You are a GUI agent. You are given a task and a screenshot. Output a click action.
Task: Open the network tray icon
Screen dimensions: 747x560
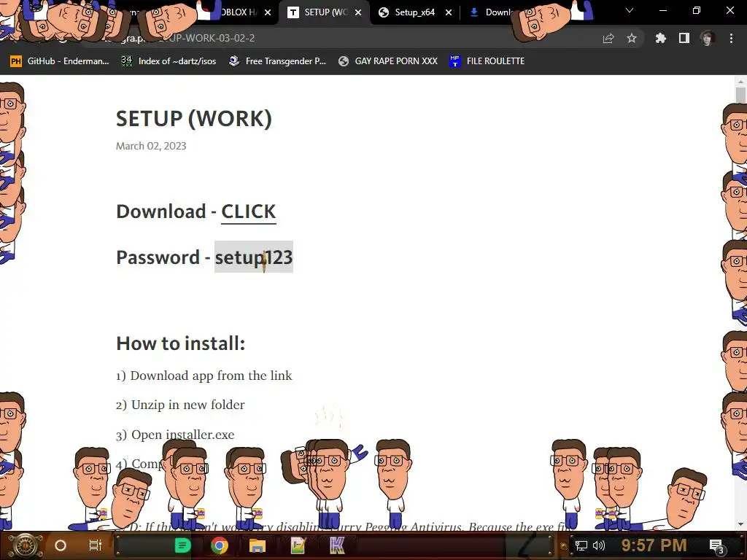(581, 545)
